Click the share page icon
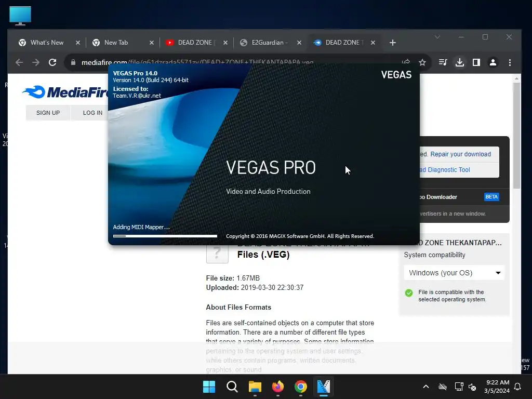 tap(406, 61)
